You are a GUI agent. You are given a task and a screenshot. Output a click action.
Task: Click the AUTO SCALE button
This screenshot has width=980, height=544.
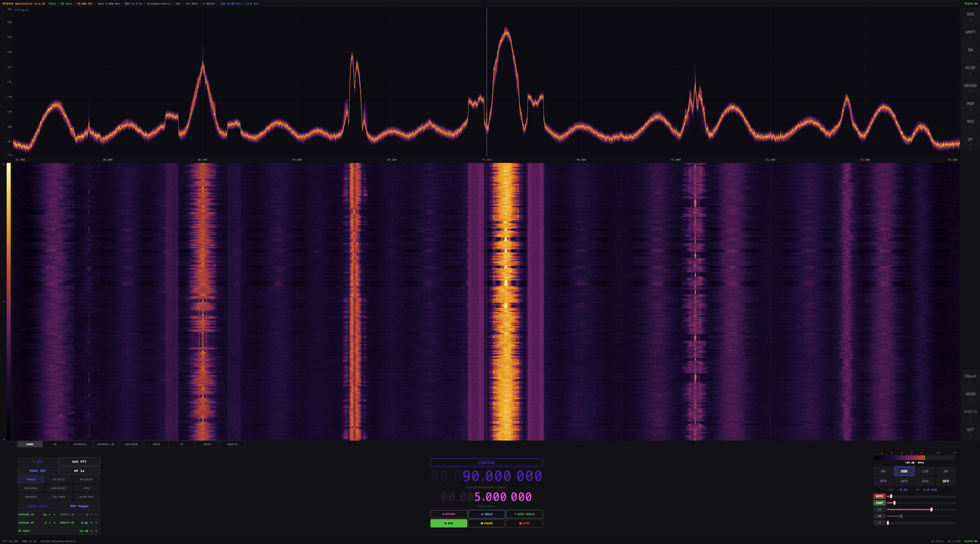pyautogui.click(x=524, y=514)
